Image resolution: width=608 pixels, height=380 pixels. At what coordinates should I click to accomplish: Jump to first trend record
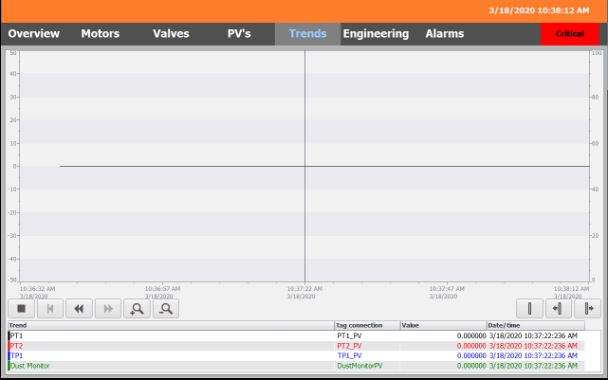tap(50, 309)
